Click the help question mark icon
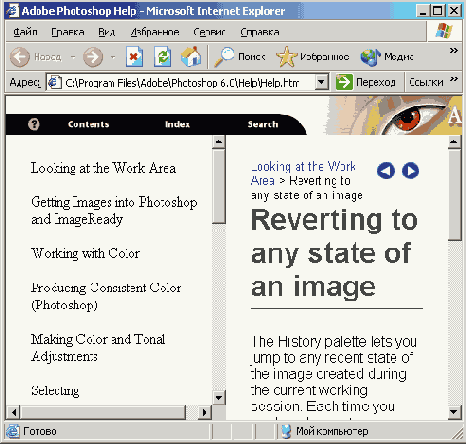466x444 pixels. click(x=34, y=124)
